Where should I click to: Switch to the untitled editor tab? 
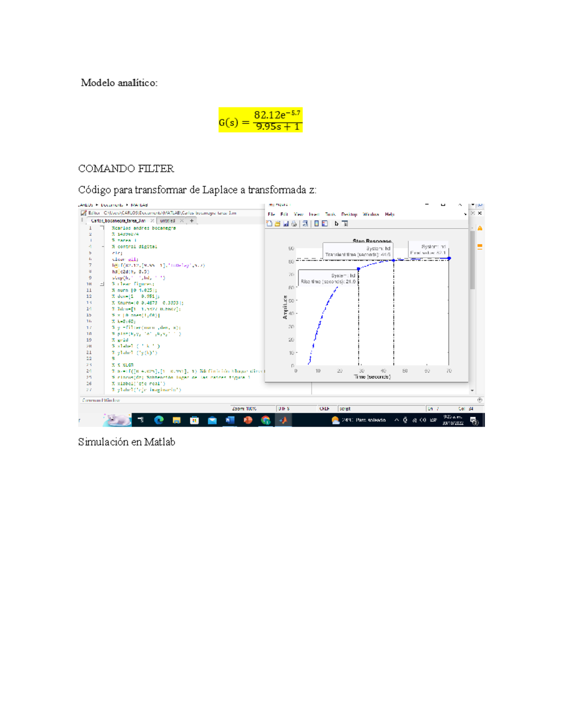point(167,221)
